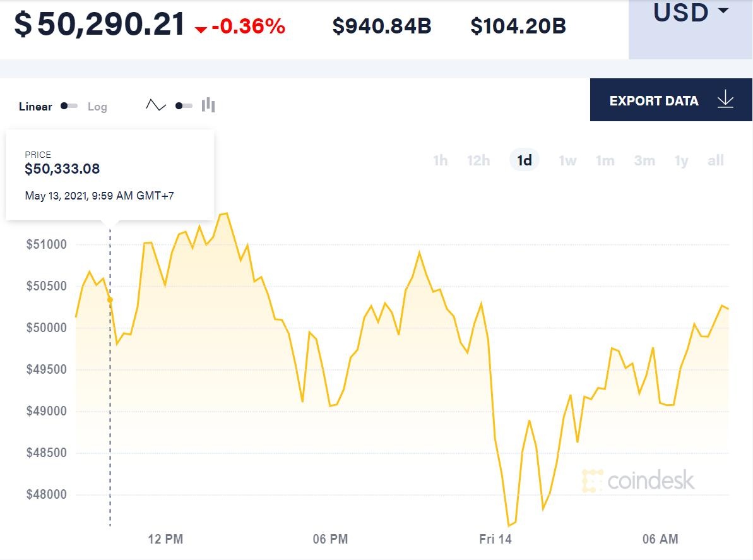Switch to bar chart view icon
This screenshot has height=560, width=753.
209,105
